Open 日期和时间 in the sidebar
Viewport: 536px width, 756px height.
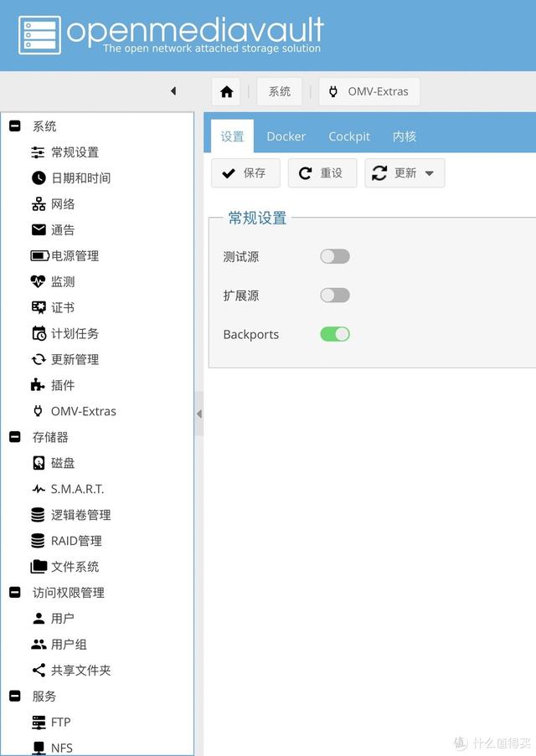click(x=81, y=178)
